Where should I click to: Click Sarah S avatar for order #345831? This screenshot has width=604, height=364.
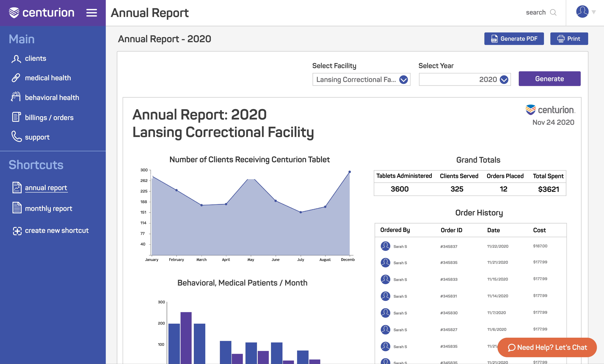pyautogui.click(x=385, y=296)
